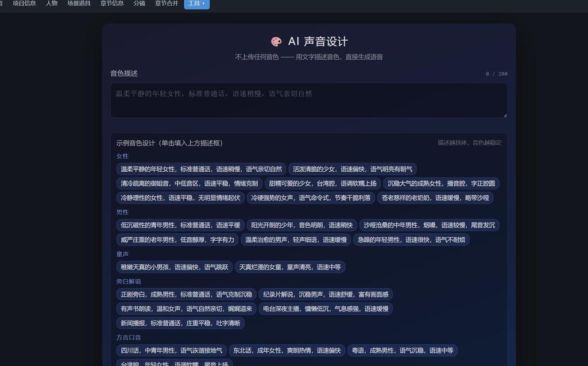Choose the 阳光开朗的少年 voice preset
Screen dimensions: 588x366
coord(302,225)
